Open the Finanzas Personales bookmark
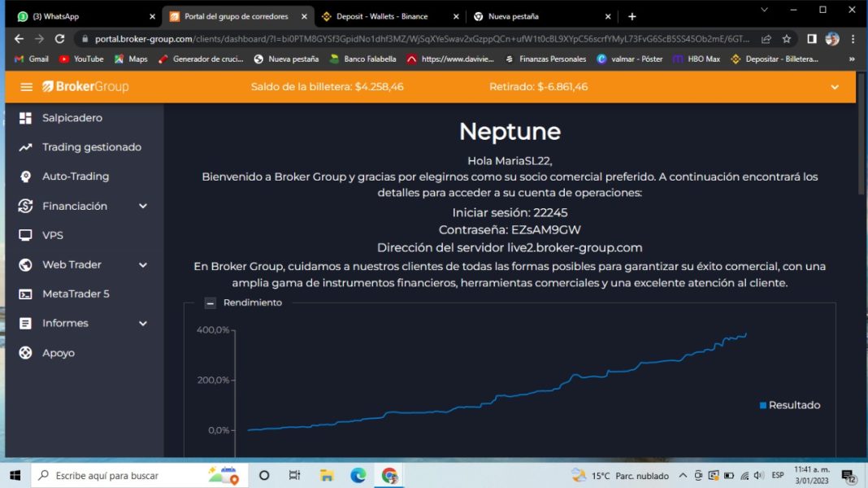This screenshot has width=868, height=488. 545,59
